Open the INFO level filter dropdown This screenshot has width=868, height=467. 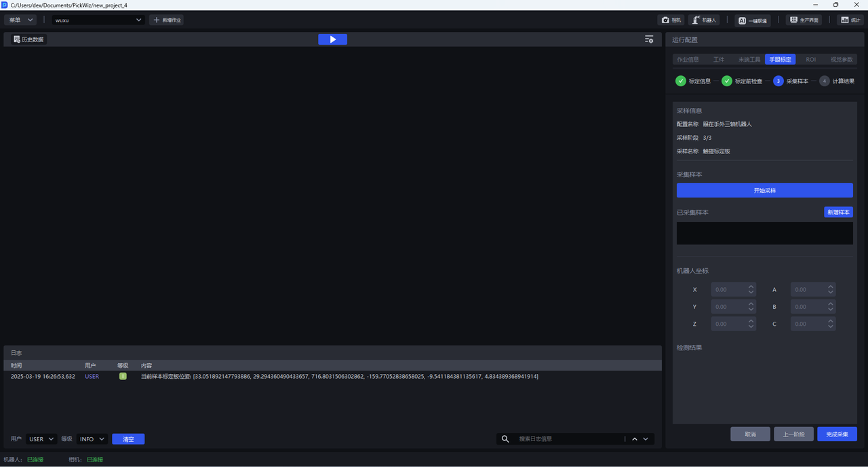click(92, 439)
